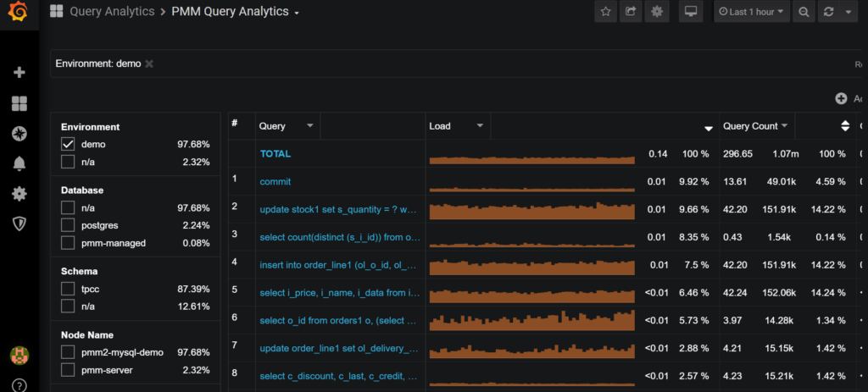Star this dashboard as favorite
Image resolution: width=868 pixels, height=392 pixels.
pos(606,12)
